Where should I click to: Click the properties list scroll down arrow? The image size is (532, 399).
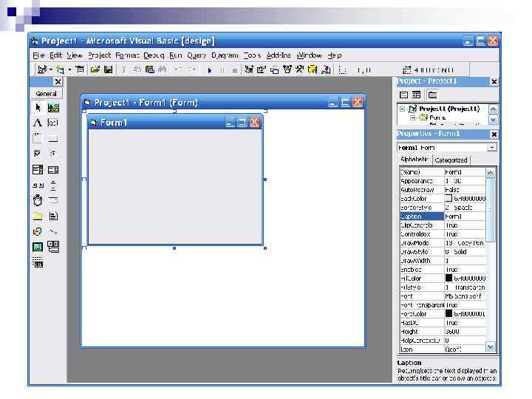[491, 347]
